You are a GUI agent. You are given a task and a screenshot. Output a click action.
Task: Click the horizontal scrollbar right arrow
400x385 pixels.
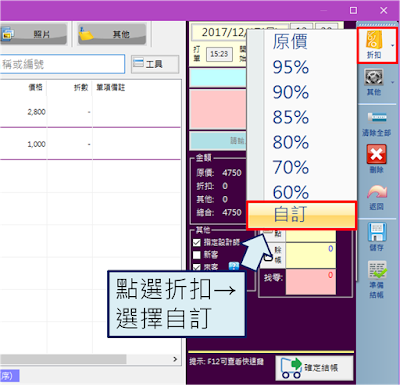pyautogui.click(x=175, y=359)
